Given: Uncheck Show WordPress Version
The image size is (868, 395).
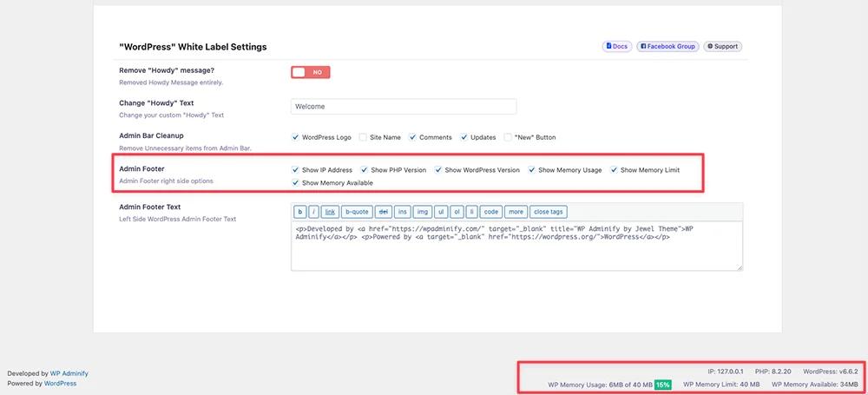Looking at the screenshot, I should tap(438, 170).
